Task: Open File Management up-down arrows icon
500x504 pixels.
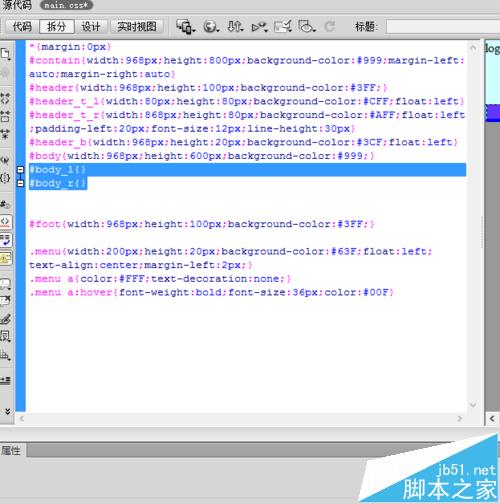Action: [235, 26]
